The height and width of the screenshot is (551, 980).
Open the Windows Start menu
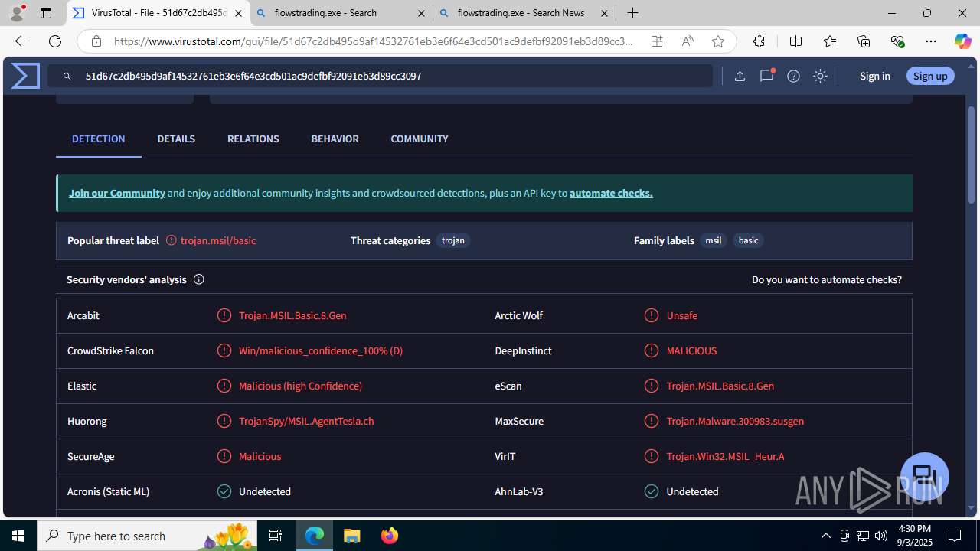coord(18,536)
